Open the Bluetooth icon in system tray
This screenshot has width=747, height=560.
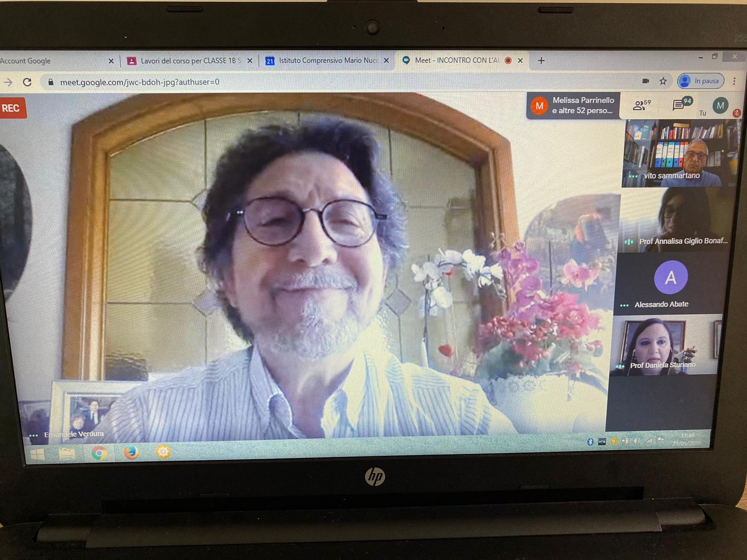590,441
